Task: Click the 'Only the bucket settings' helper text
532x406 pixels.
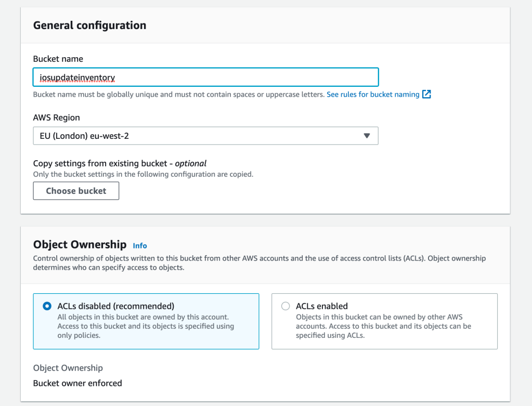Action: click(143, 174)
